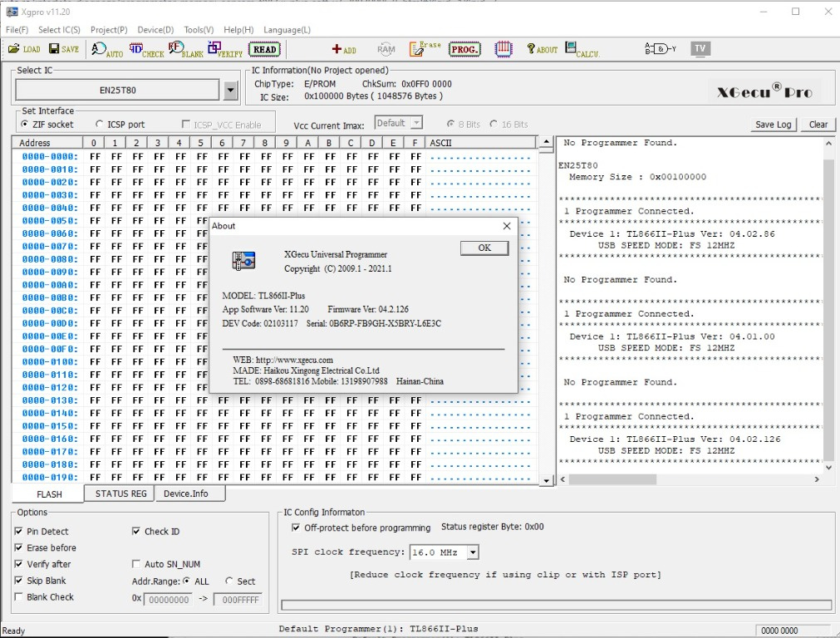Open Vcc Current Imax dropdown
Viewport: 840px width, 638px height.
click(416, 123)
